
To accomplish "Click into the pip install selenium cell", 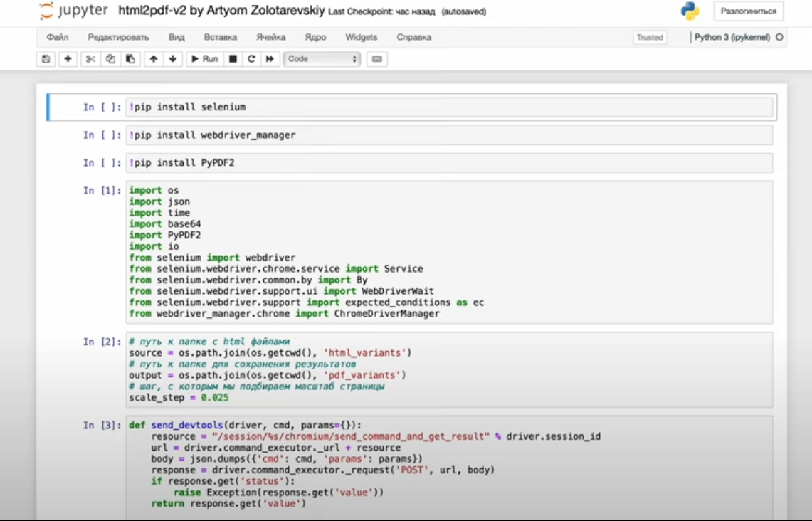I will [x=448, y=107].
